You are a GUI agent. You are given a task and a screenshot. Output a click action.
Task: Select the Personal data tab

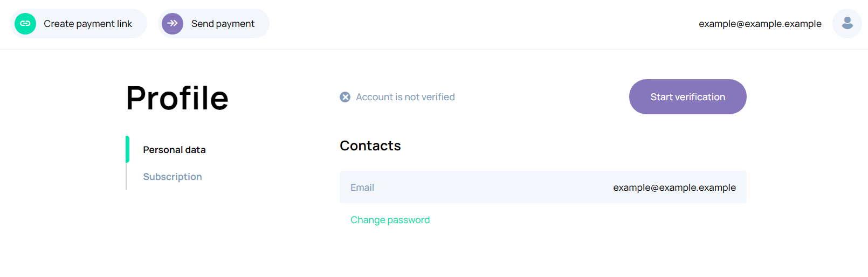[174, 150]
